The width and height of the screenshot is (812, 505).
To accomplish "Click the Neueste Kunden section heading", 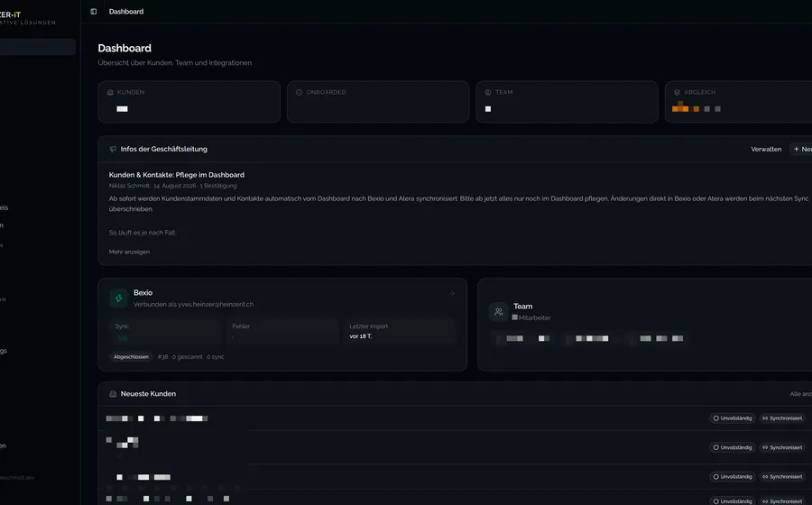I will pos(148,394).
